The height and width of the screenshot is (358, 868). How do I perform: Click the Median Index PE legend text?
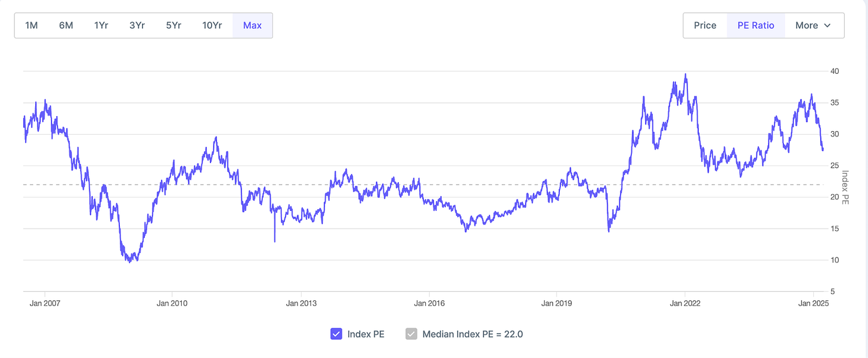[473, 334]
